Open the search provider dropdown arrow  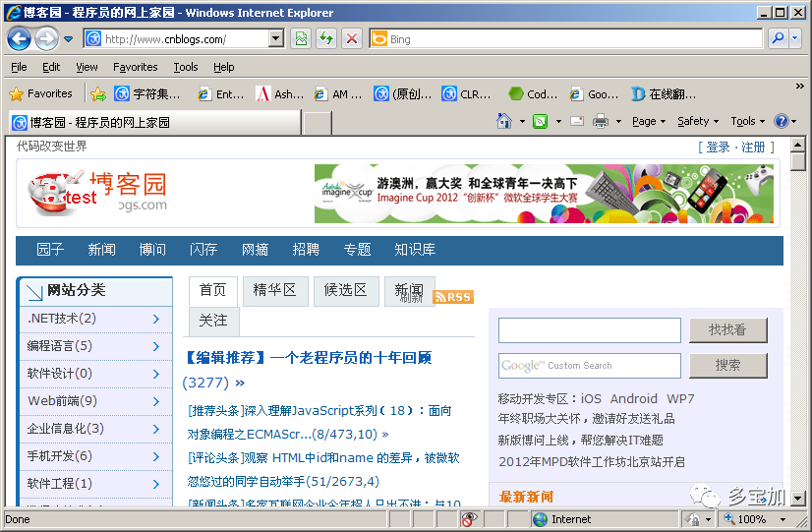(x=795, y=39)
